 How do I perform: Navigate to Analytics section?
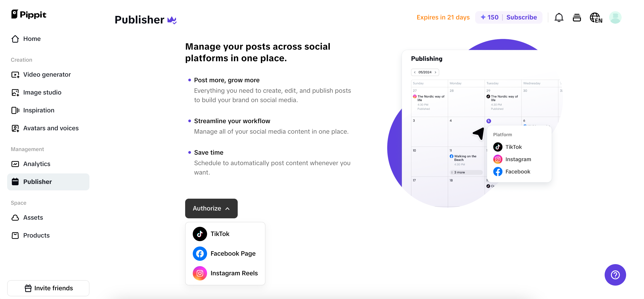point(36,164)
